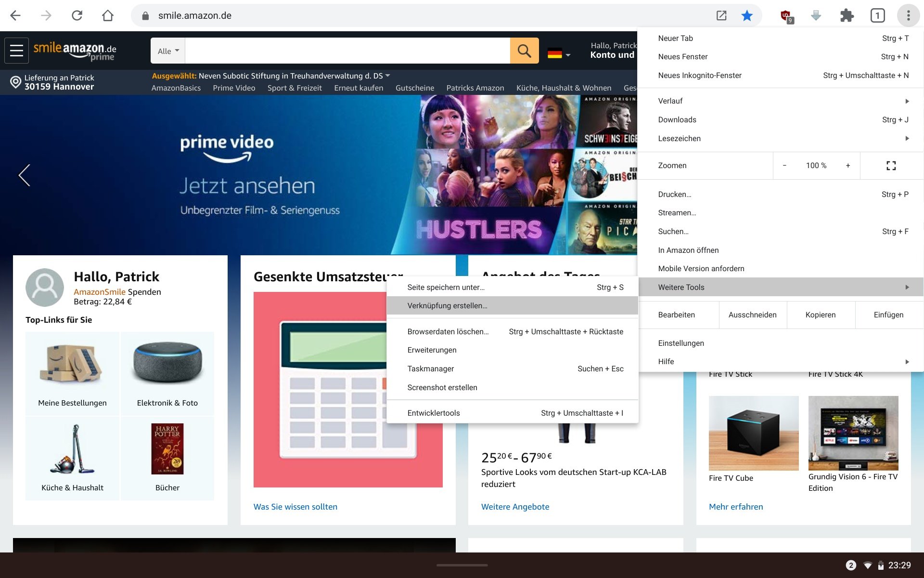Go back with the browser back arrow
Screen dimensions: 924x578
click(x=15, y=15)
